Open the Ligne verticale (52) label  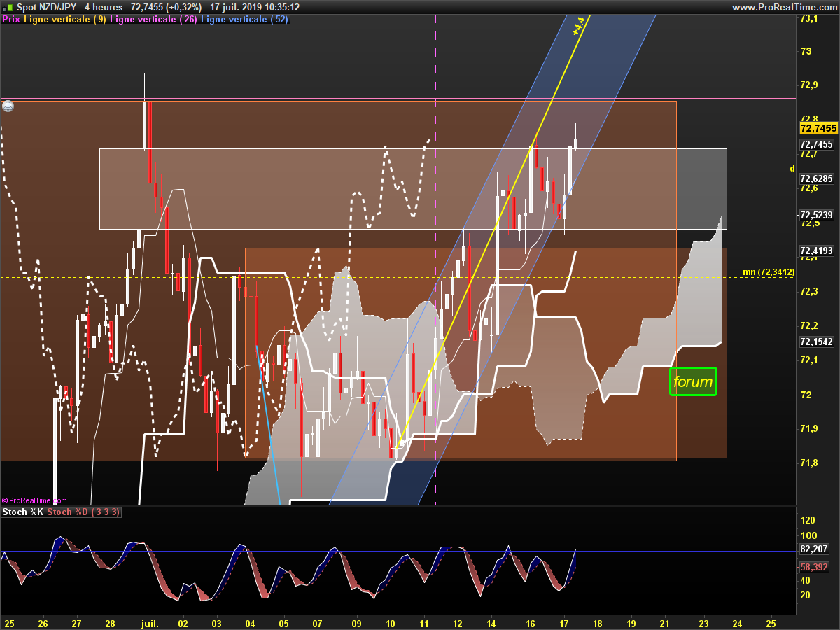(x=244, y=20)
